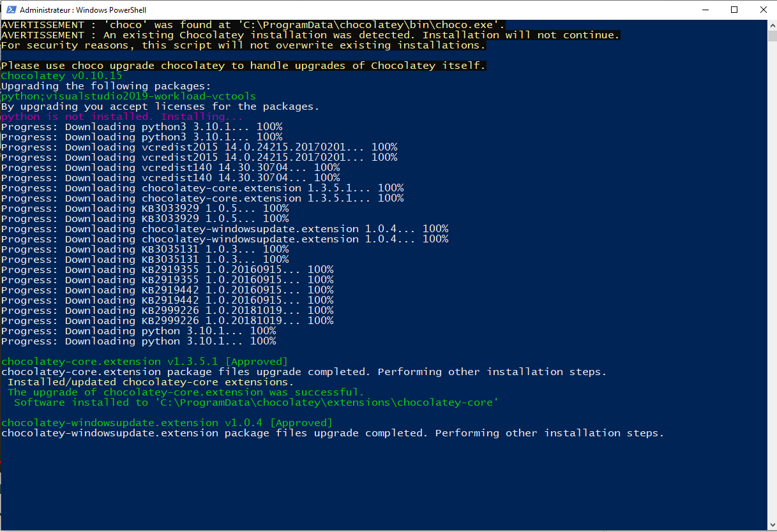This screenshot has height=532, width=777.
Task: Click 'For security reasons, this script' line
Action: tap(243, 45)
